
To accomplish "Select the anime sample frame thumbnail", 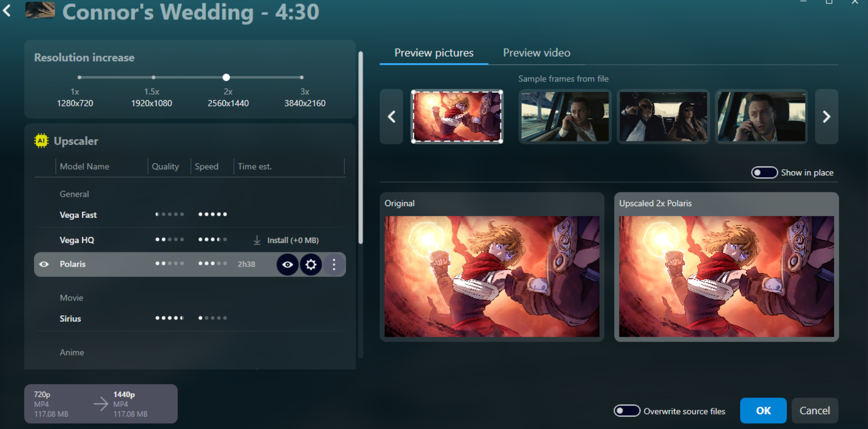I will coord(457,117).
